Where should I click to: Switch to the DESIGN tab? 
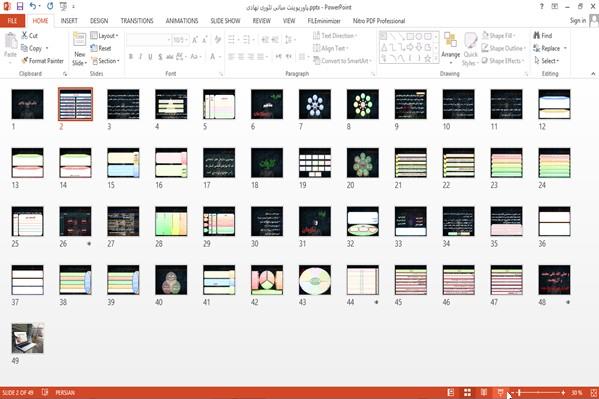(99, 21)
